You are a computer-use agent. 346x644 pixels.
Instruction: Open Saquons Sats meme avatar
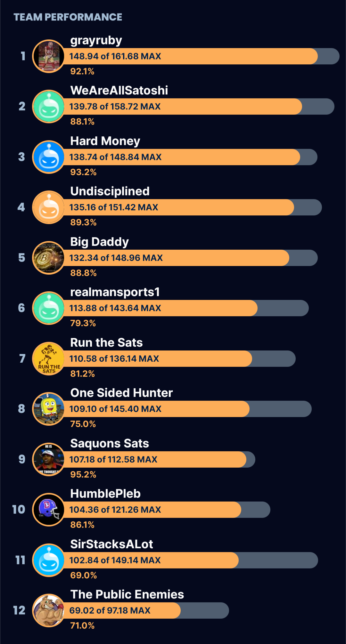49,460
